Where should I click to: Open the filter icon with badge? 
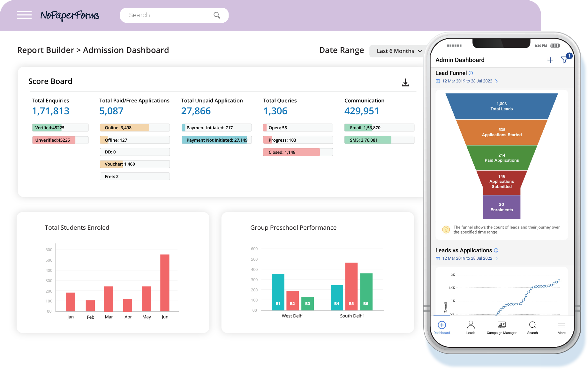[565, 59]
